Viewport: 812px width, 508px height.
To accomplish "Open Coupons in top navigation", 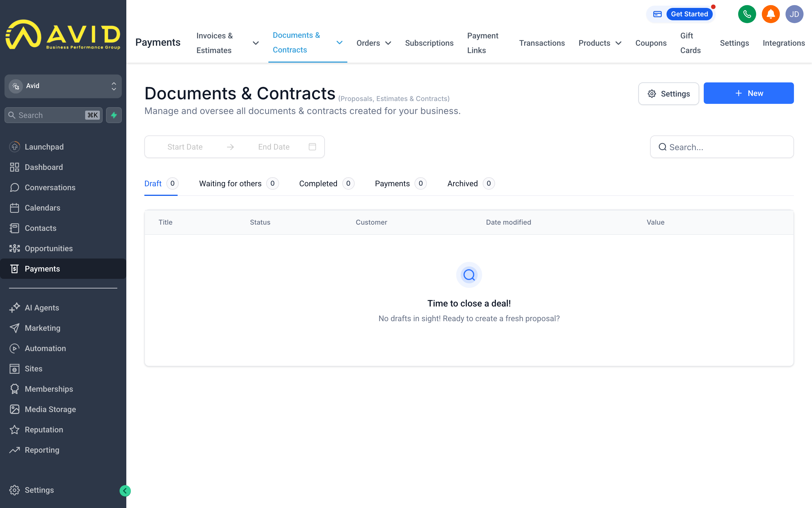I will [651, 43].
